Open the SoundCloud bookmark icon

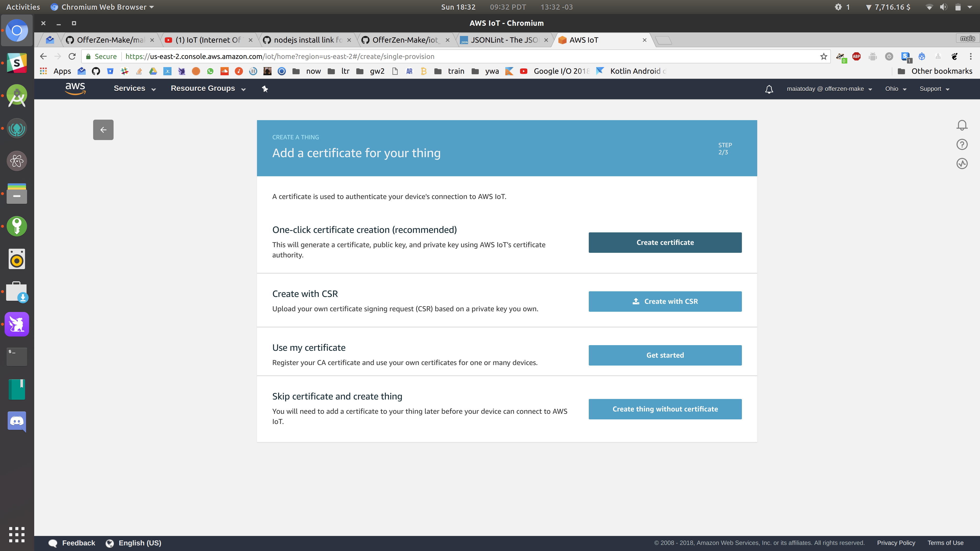(225, 71)
